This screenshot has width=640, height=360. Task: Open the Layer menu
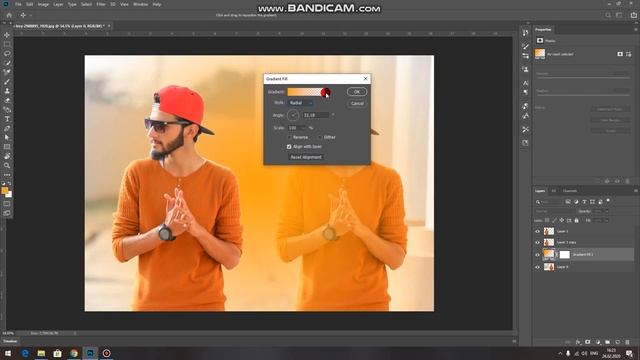(x=58, y=4)
